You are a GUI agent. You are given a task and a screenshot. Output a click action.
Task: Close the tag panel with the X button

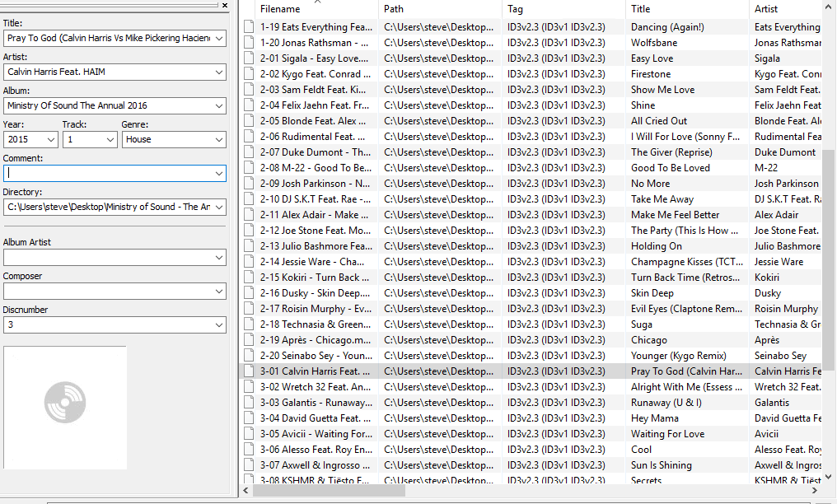pyautogui.click(x=225, y=5)
